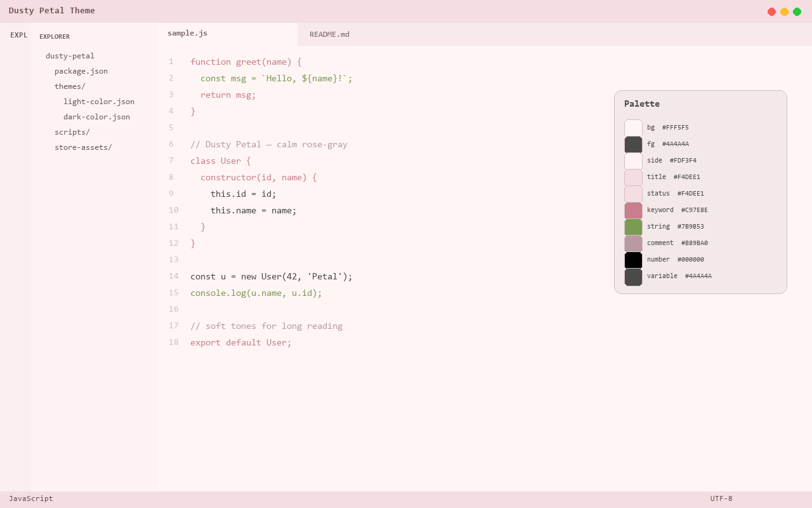
Task: Open the README.md tab
Action: coord(329,34)
